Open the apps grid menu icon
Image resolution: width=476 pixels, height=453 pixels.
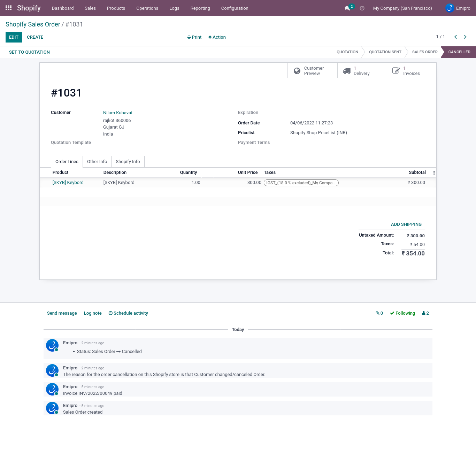tap(9, 8)
